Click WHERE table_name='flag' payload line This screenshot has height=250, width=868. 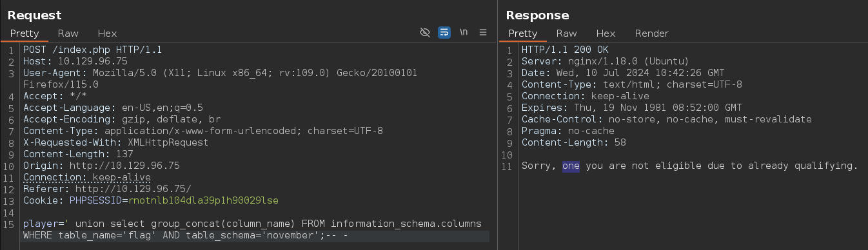[186, 235]
